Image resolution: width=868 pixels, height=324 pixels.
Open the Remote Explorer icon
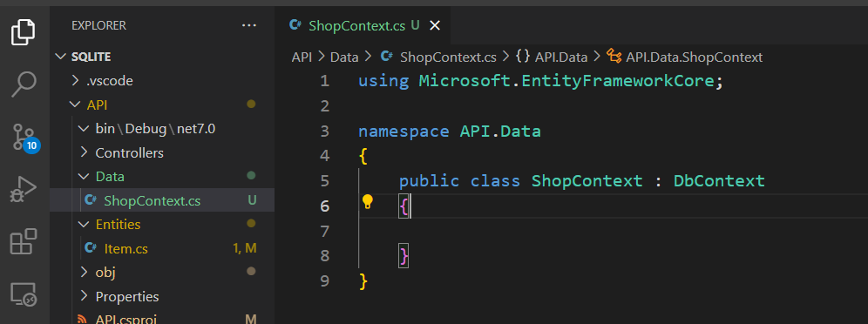(24, 294)
